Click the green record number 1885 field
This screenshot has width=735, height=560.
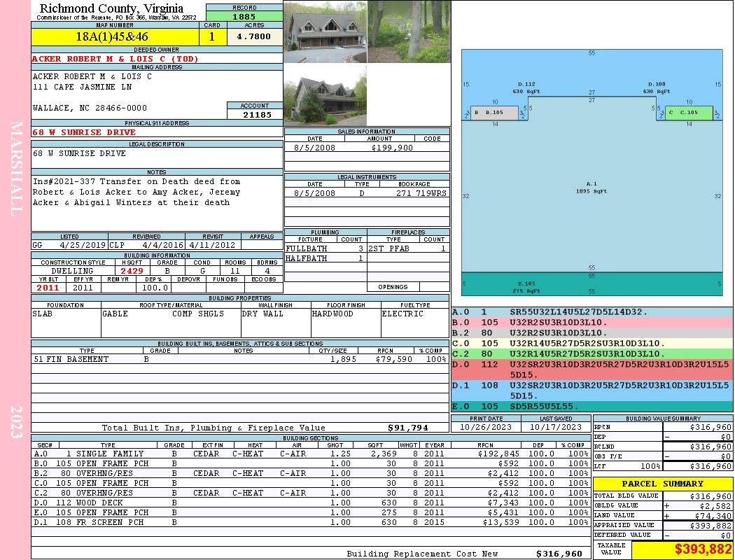[244, 16]
